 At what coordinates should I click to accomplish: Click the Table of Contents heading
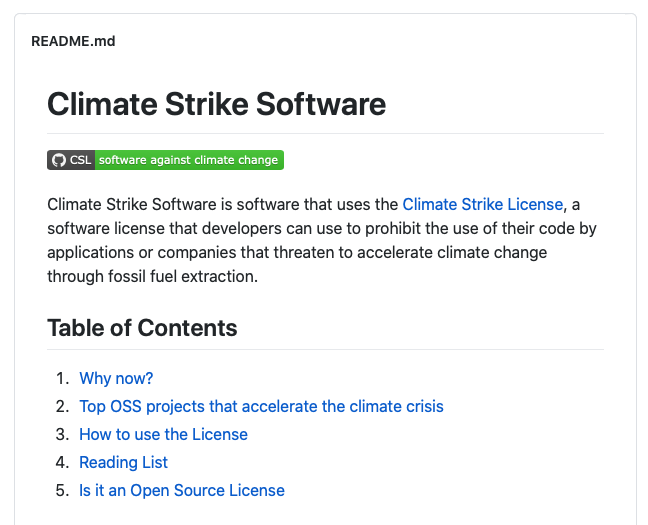pos(142,328)
